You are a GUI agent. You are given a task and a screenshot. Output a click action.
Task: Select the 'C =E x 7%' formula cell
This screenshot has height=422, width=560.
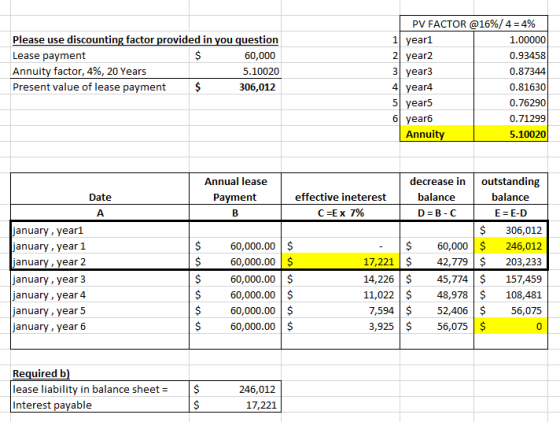[x=341, y=213]
